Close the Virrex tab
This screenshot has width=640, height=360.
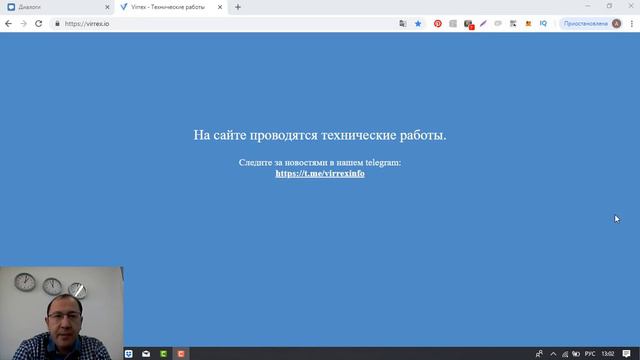pos(220,7)
